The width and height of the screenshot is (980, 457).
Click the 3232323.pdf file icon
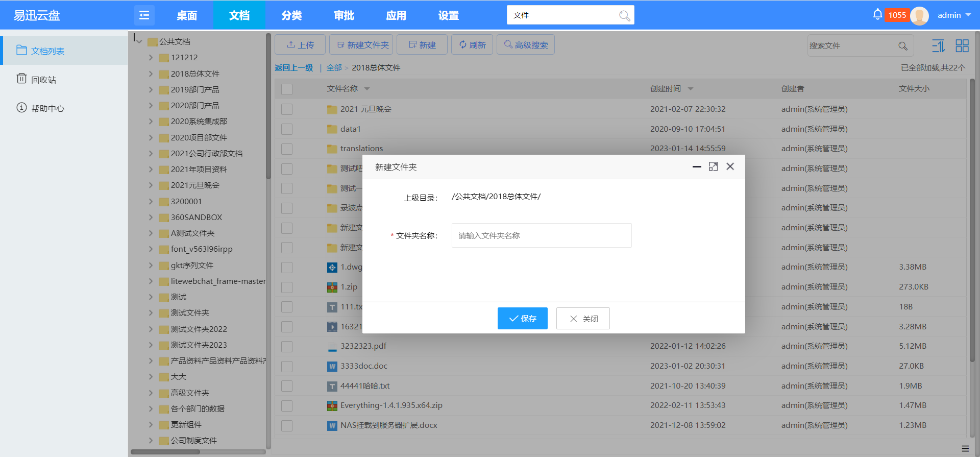pos(332,347)
